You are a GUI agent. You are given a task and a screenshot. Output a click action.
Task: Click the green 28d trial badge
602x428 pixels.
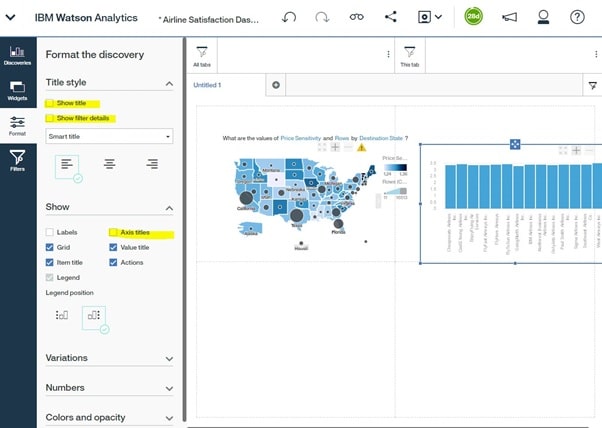(x=473, y=17)
